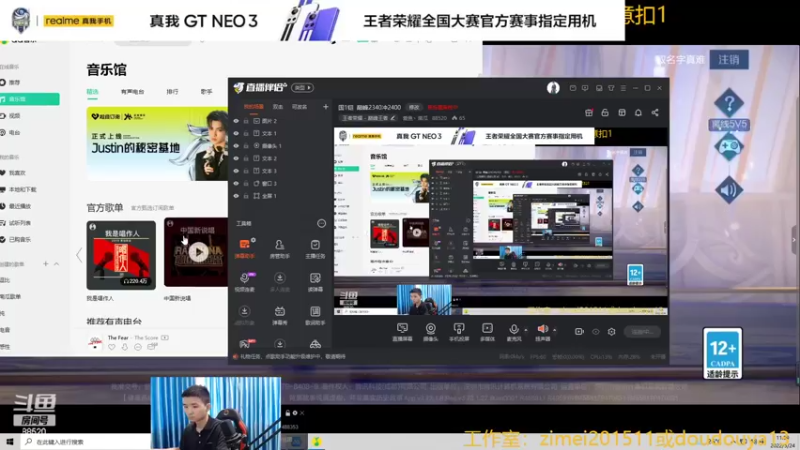Open the 我是唱作人 playlist cover
This screenshot has height=450, width=800.
121,255
